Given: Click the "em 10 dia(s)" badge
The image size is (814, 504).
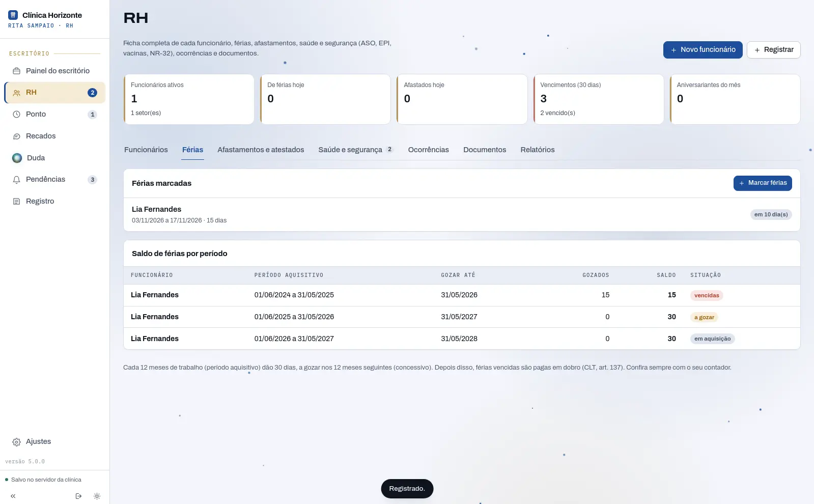Looking at the screenshot, I should pos(771,215).
